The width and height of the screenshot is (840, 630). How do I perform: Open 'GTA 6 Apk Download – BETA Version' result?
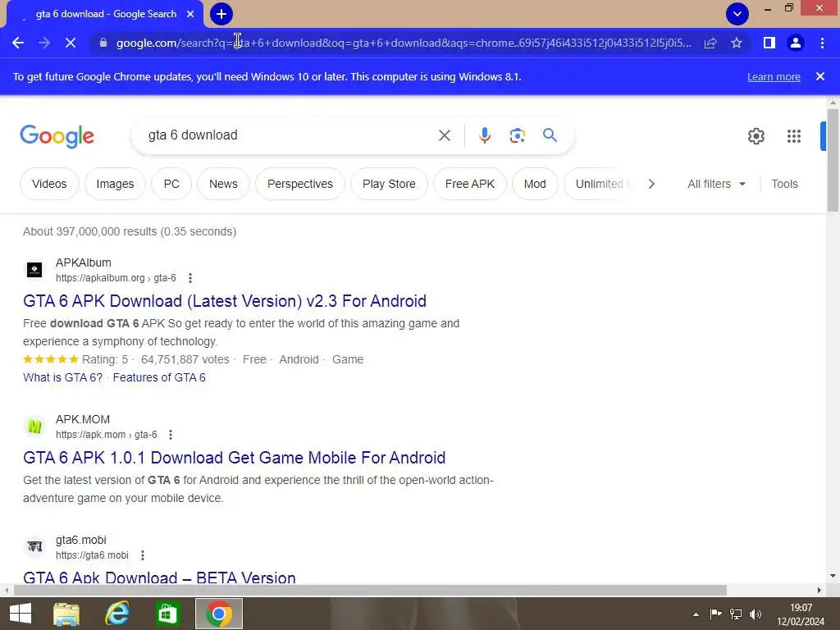click(x=159, y=577)
